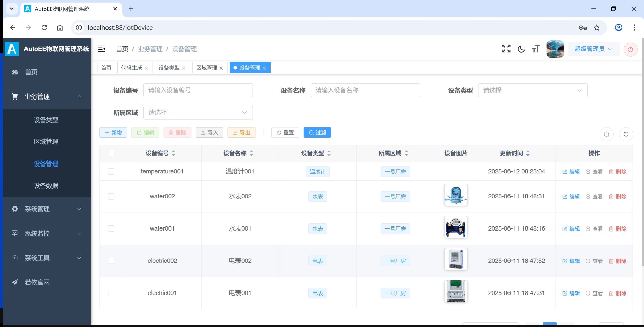Tick the select-all checkbox in the table header
Image resolution: width=644 pixels, height=327 pixels.
click(x=111, y=153)
